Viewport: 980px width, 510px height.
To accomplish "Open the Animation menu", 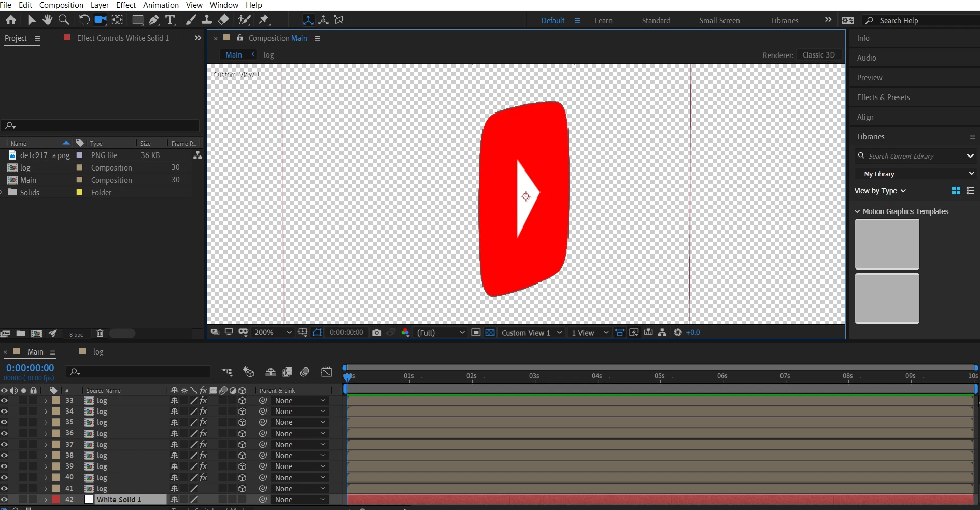I will (x=161, y=5).
